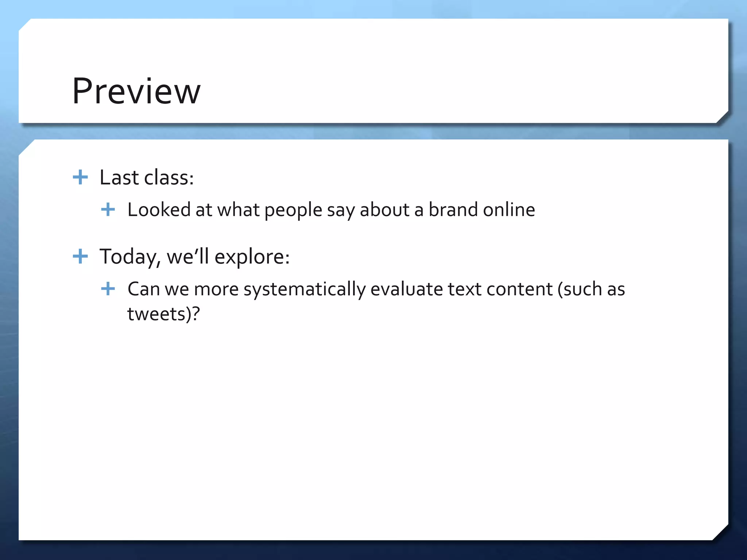Click the word 'evaluate' in the last bullet
Image resolution: width=747 pixels, height=560 pixels.
(407, 289)
